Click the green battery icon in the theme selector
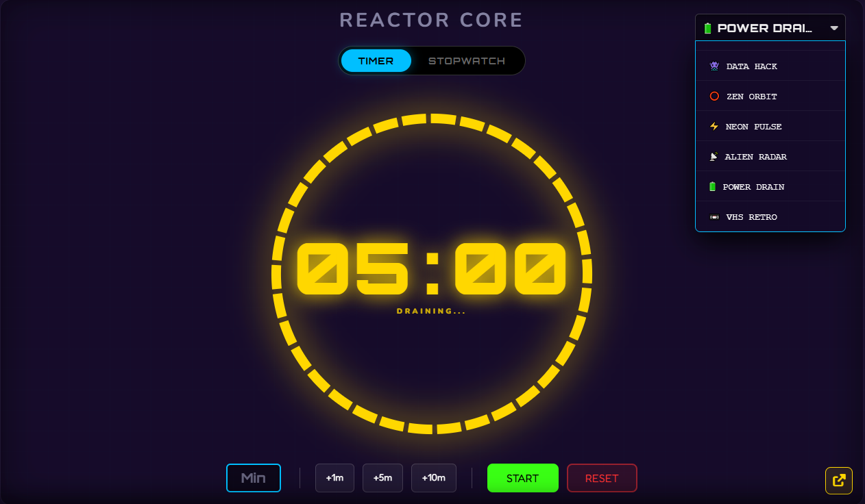Image resolution: width=865 pixels, height=504 pixels. tap(707, 27)
